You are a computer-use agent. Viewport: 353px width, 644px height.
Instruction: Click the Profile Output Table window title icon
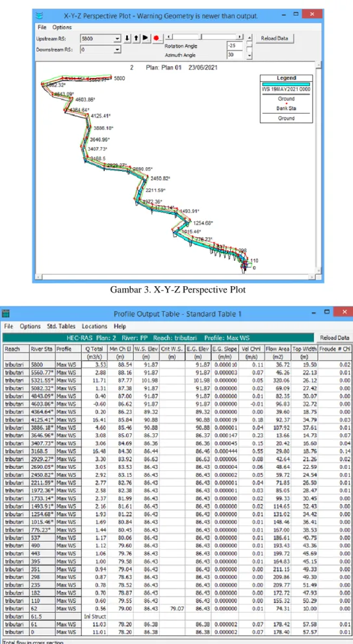[x=5, y=314]
